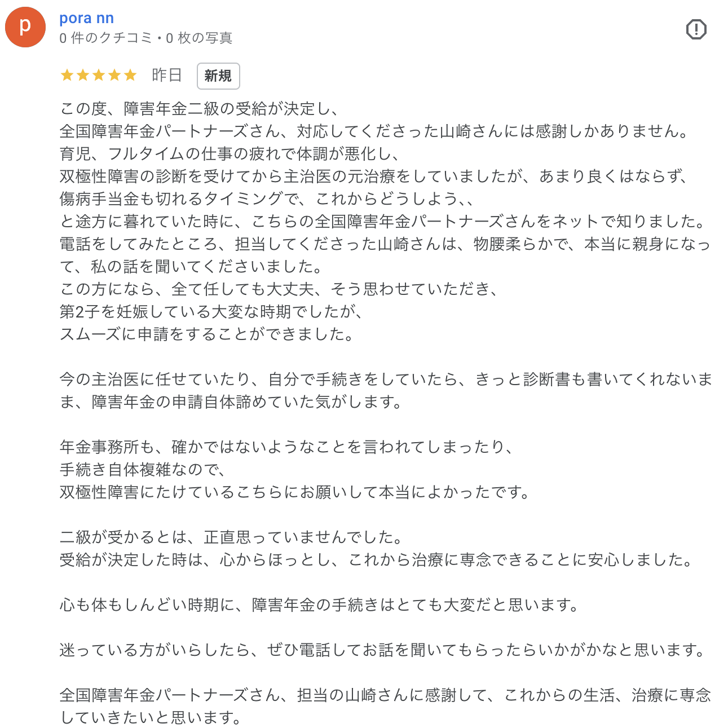This screenshot has height=728, width=728.
Task: Click the first star of the rating
Action: (x=67, y=75)
